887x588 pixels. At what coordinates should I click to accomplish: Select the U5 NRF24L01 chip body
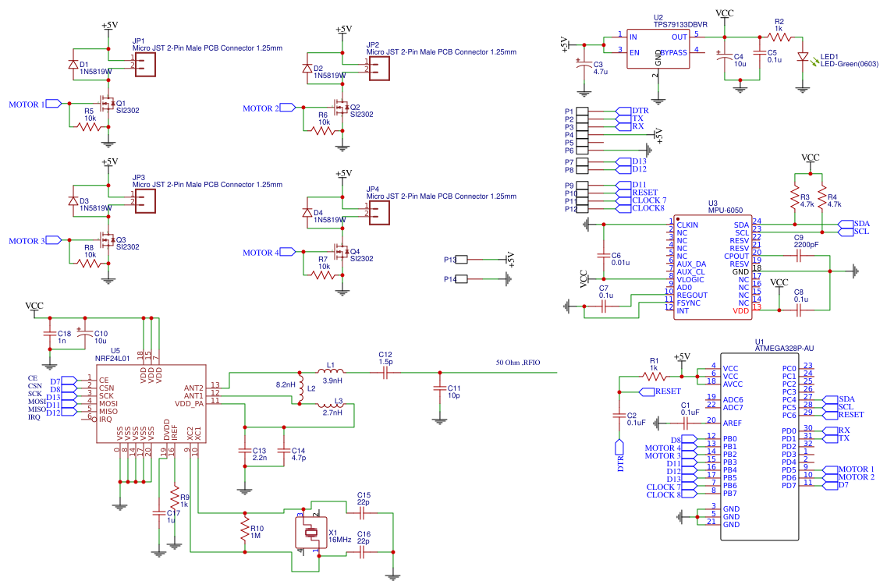click(151, 403)
